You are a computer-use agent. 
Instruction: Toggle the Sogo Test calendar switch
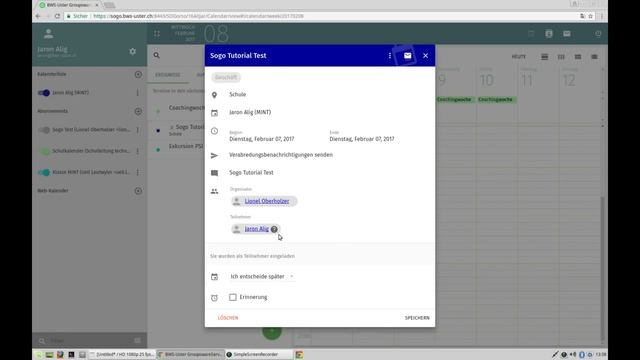tap(44, 130)
